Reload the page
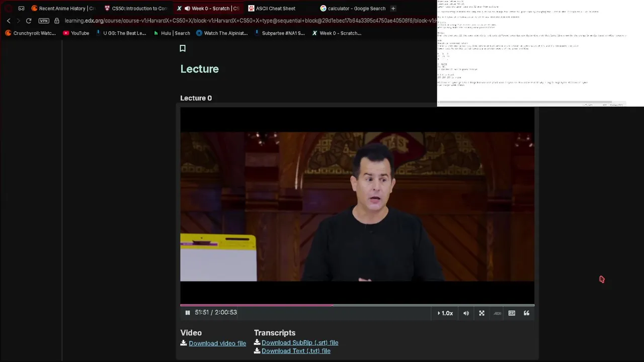Image resolution: width=644 pixels, height=362 pixels. pyautogui.click(x=29, y=21)
